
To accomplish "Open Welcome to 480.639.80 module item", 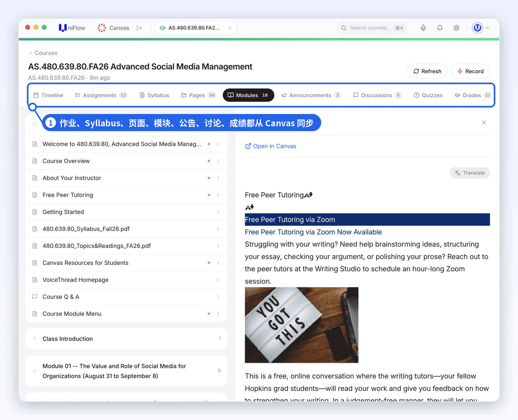I will pos(126,144).
